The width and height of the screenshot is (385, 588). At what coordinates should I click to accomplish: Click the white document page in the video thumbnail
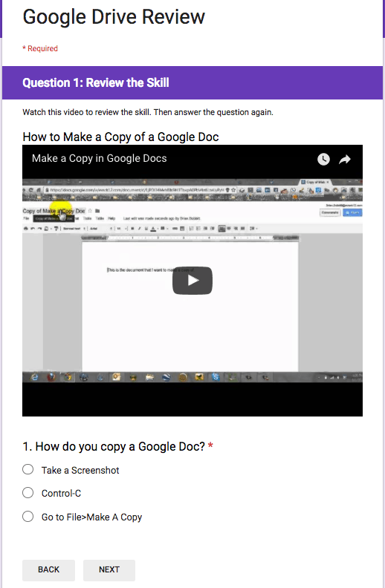(190, 307)
